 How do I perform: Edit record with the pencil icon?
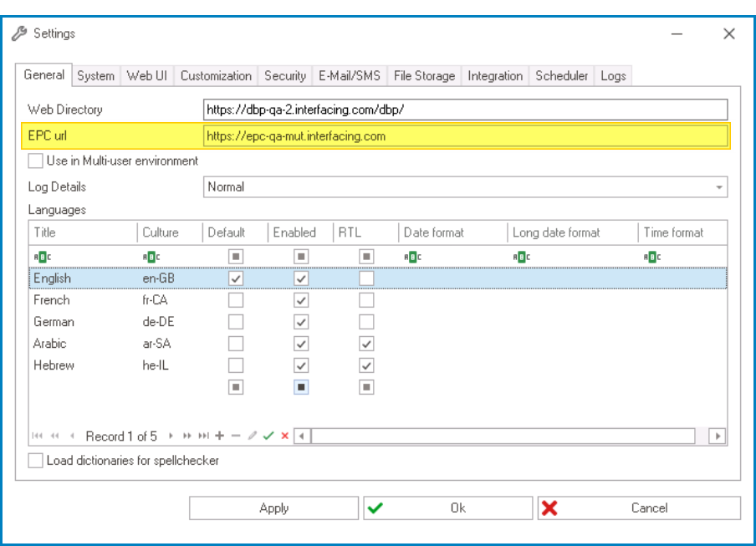[x=253, y=436]
